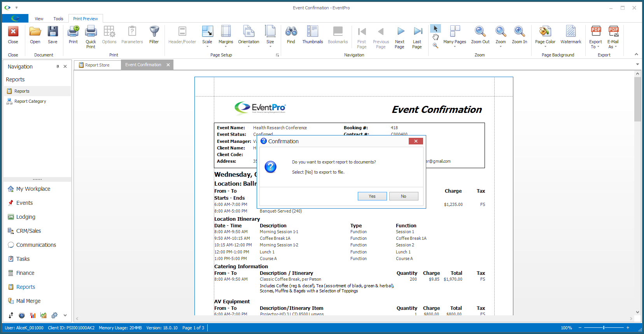Switch to the Report Store tab
This screenshot has height=334, width=644.
point(98,65)
